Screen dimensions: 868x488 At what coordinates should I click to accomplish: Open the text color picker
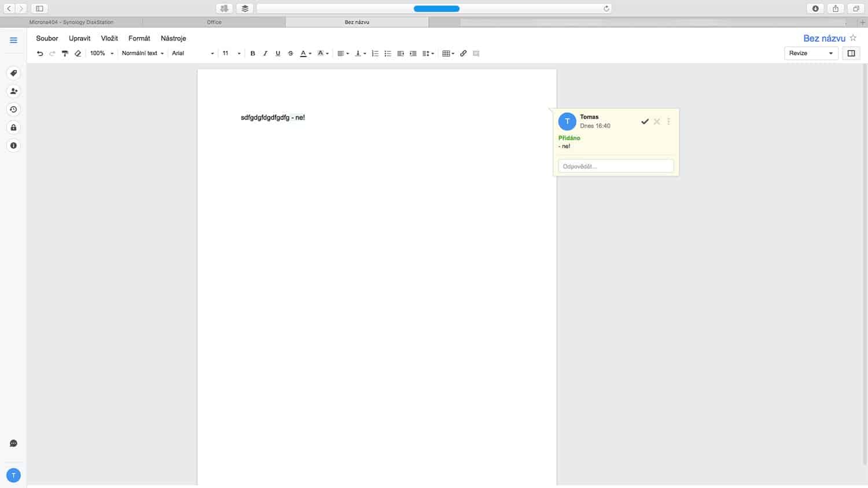pyautogui.click(x=305, y=53)
